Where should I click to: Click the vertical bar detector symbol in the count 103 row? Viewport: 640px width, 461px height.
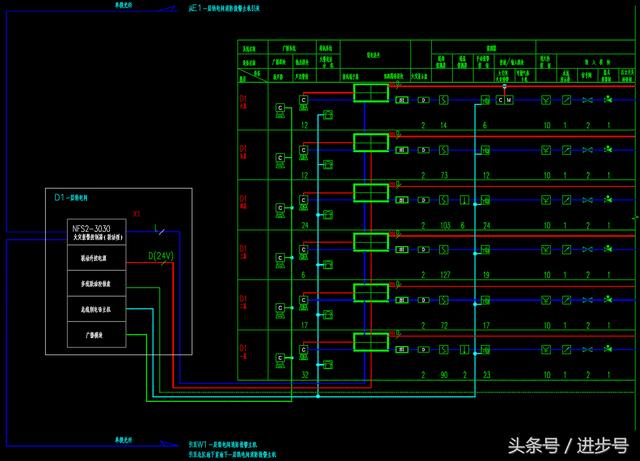(464, 200)
